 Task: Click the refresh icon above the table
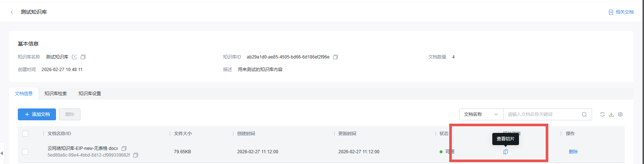[602, 114]
